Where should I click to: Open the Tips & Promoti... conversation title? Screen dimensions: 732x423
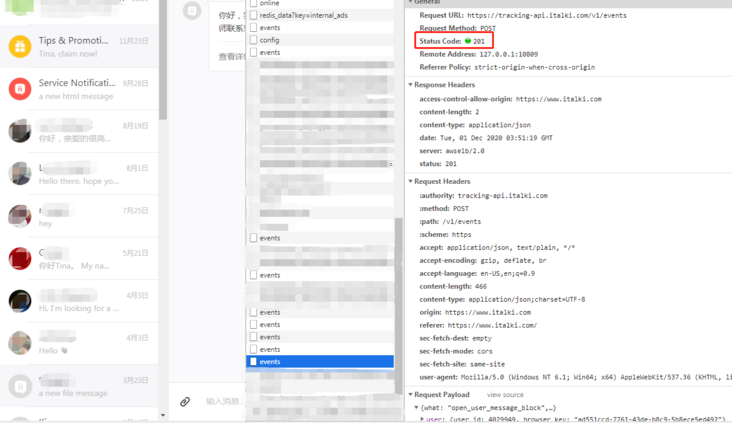73,41
